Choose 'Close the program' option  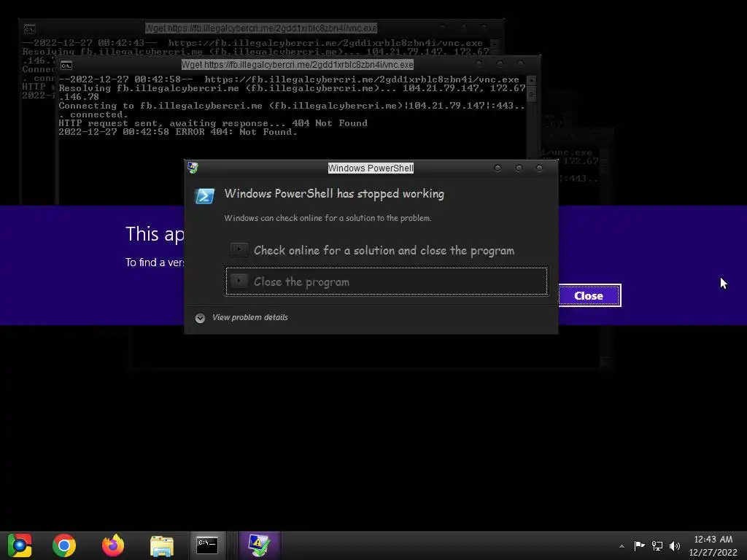387,281
